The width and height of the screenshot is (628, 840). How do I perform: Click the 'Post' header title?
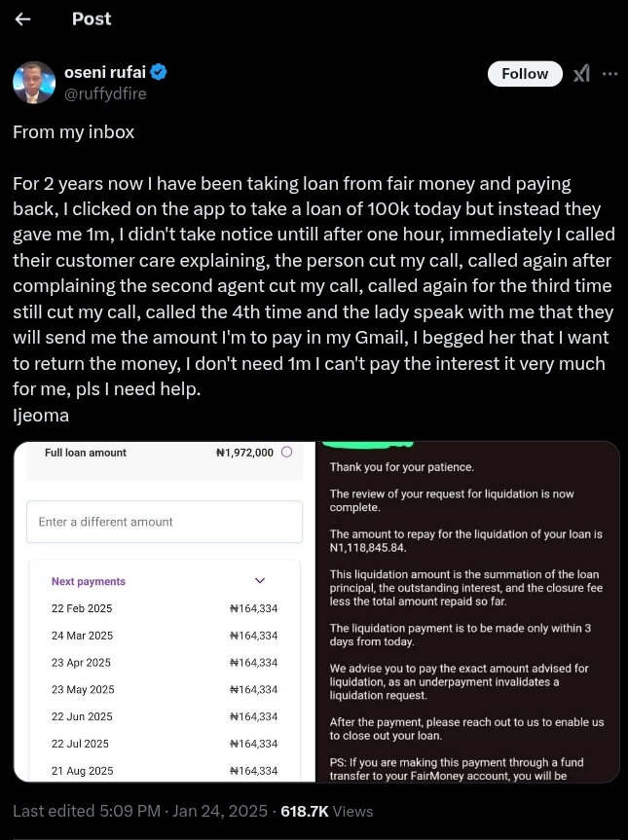pos(92,19)
